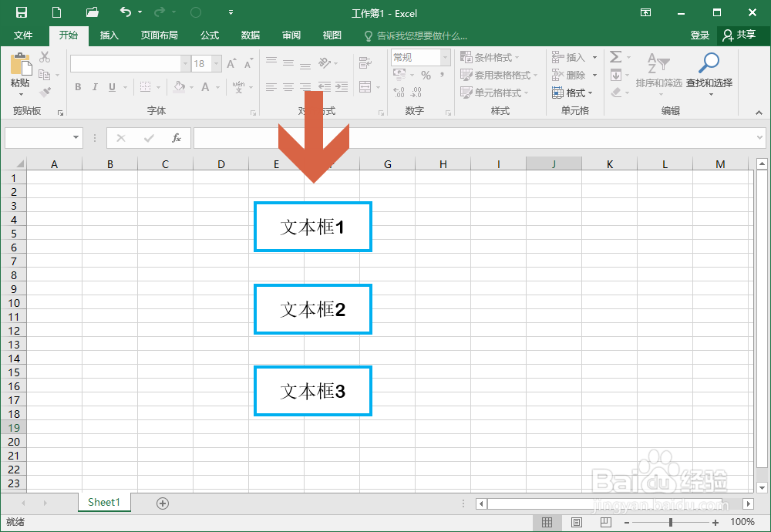Image resolution: width=771 pixels, height=532 pixels.
Task: Undo the last action
Action: tap(126, 12)
